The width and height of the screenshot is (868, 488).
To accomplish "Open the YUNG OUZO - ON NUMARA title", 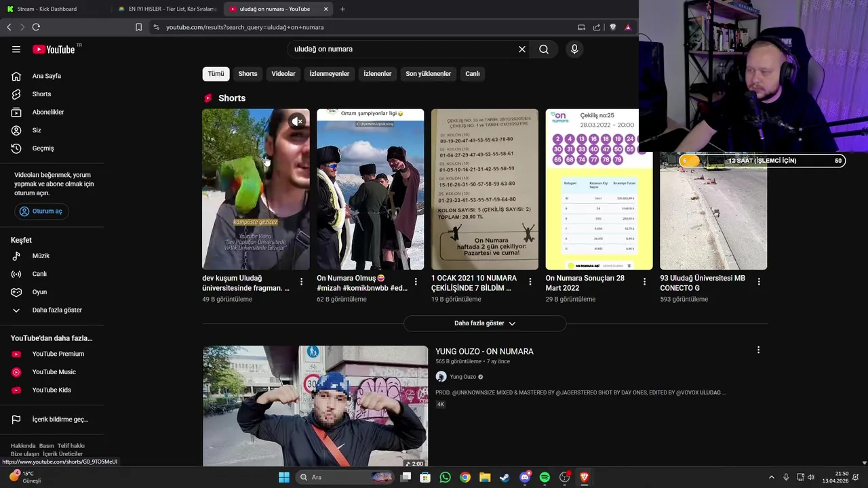I will point(484,351).
